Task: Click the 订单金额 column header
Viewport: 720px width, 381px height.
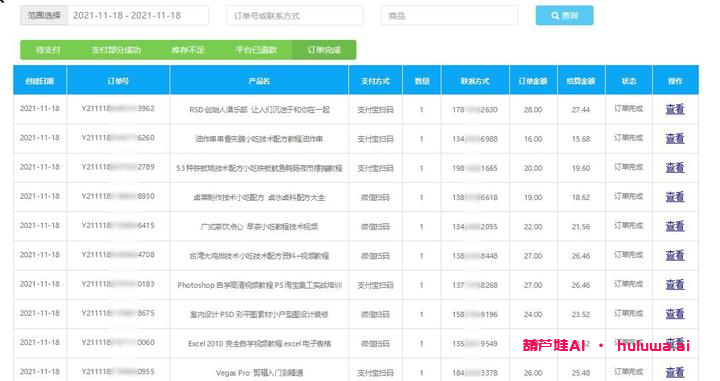Action: click(x=533, y=81)
